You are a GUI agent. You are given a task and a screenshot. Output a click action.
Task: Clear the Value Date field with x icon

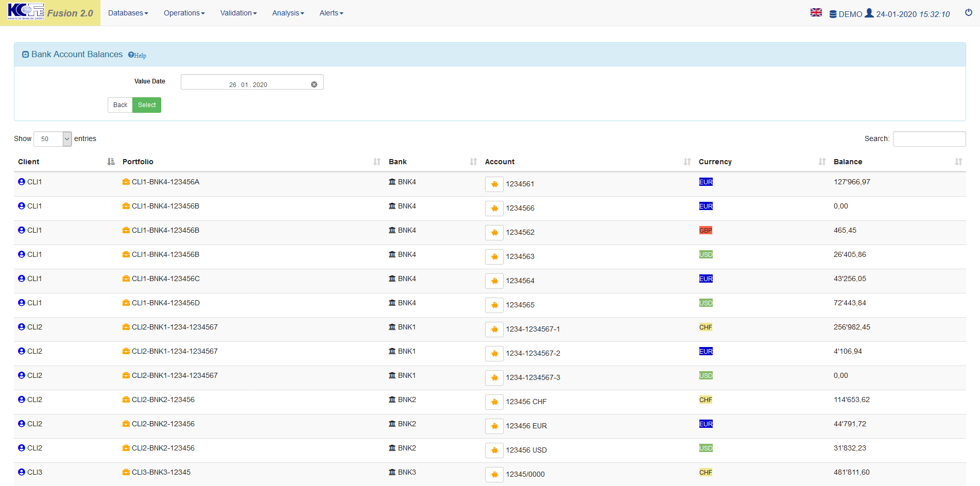(314, 84)
